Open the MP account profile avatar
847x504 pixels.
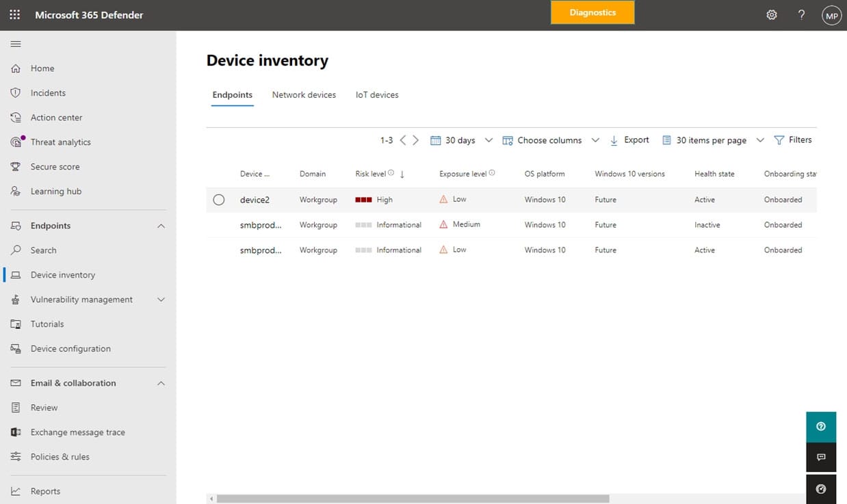pos(831,15)
